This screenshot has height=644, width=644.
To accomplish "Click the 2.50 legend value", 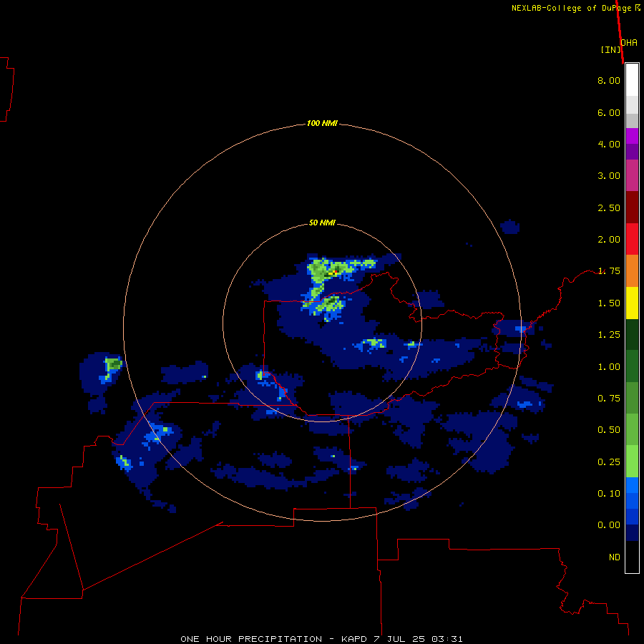I will (609, 208).
